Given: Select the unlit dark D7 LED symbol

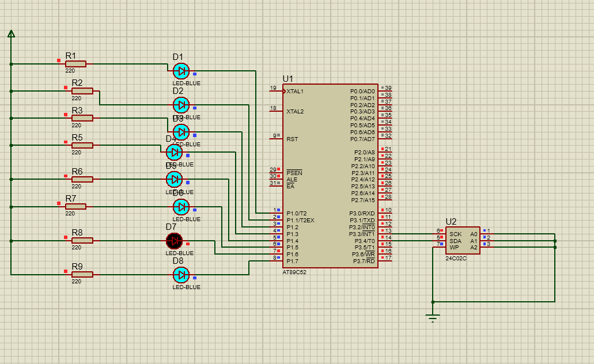Looking at the screenshot, I should [174, 241].
